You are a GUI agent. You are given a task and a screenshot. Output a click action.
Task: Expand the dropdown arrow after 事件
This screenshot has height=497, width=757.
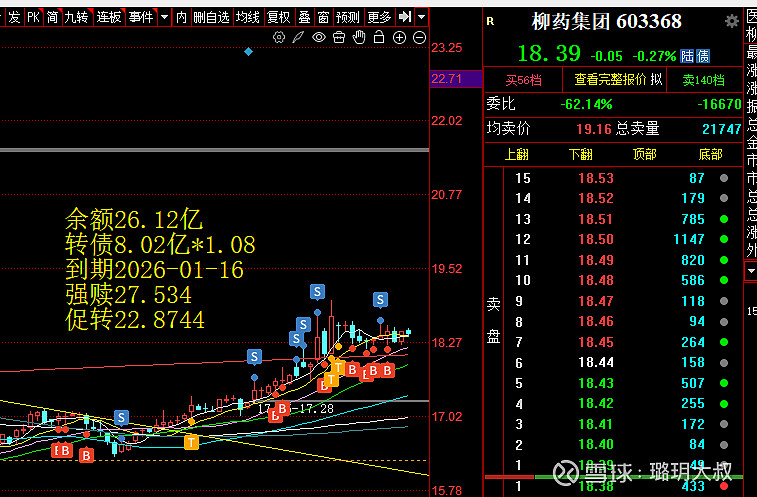[x=164, y=17]
